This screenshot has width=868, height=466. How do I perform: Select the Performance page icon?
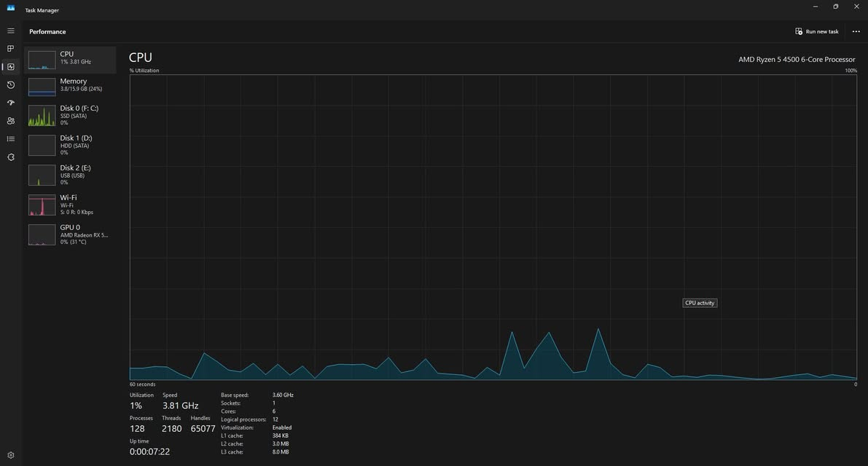[11, 67]
